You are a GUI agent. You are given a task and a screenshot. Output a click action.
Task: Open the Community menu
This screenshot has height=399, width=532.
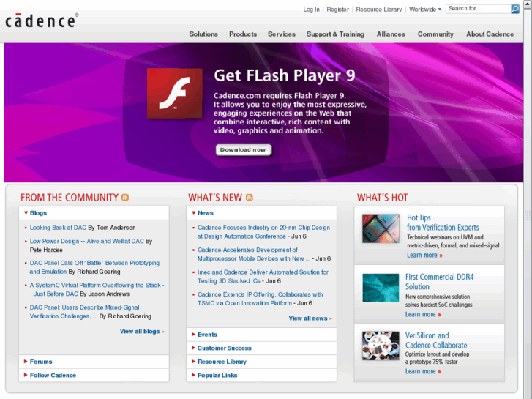pos(435,34)
